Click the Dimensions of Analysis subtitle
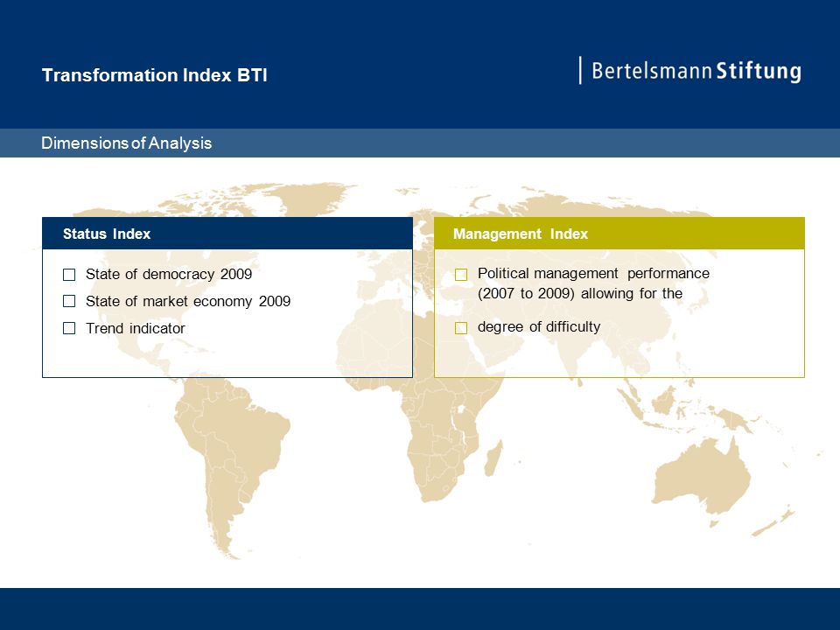This screenshot has height=630, width=840. point(126,143)
